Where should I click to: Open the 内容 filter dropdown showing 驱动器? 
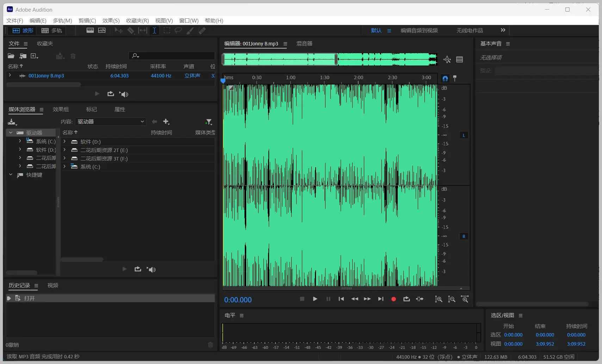click(x=110, y=121)
